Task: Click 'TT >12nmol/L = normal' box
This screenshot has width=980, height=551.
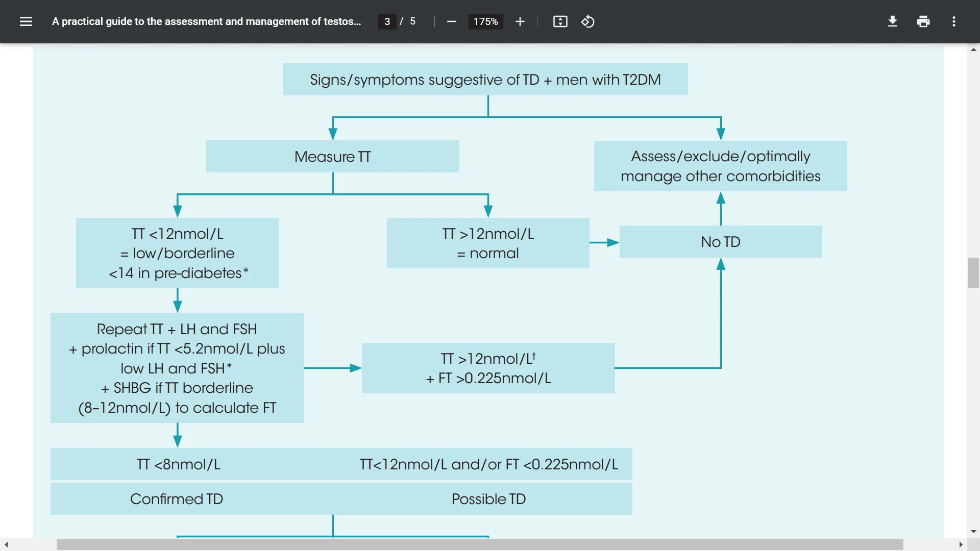Action: [488, 243]
